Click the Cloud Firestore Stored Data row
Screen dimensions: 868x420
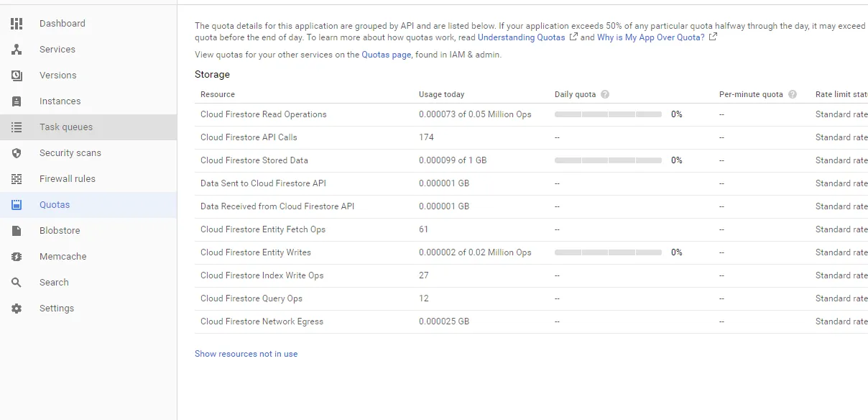(254, 160)
